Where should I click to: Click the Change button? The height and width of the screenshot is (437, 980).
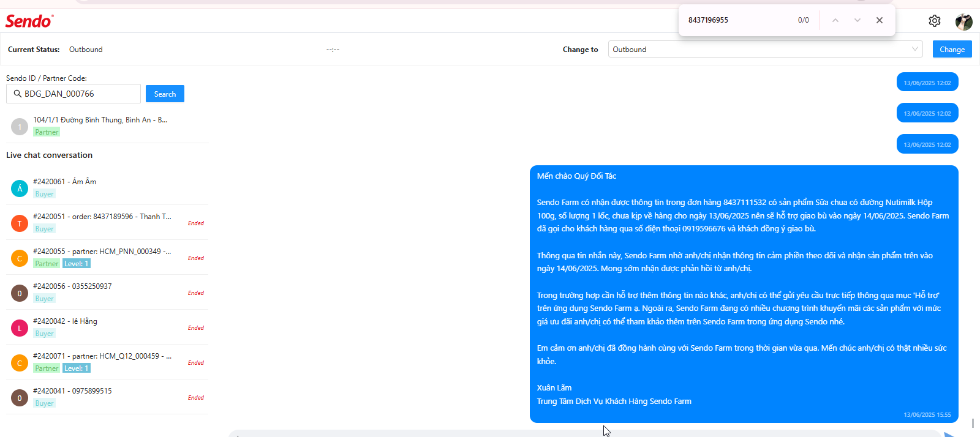[x=952, y=49]
